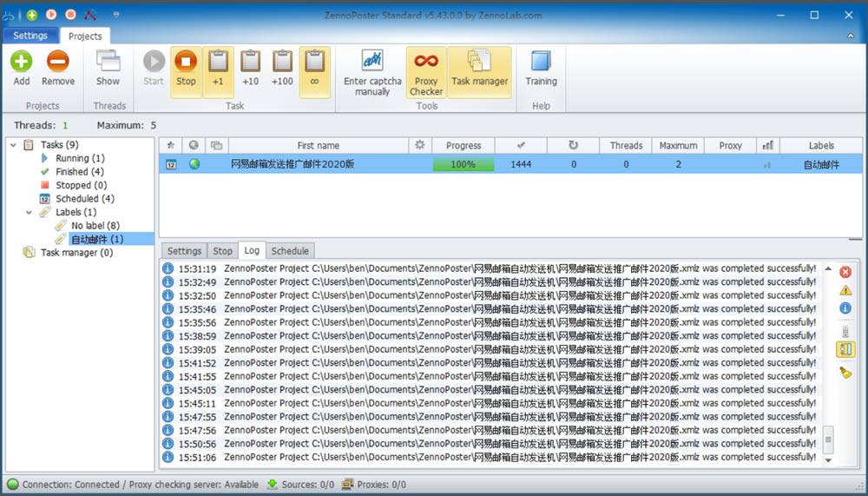Sort by the windows column header

[216, 145]
